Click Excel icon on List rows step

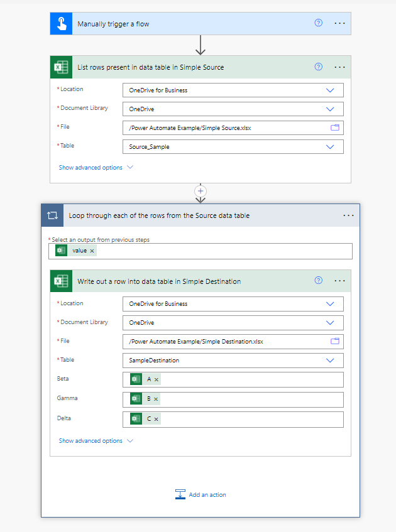point(61,67)
